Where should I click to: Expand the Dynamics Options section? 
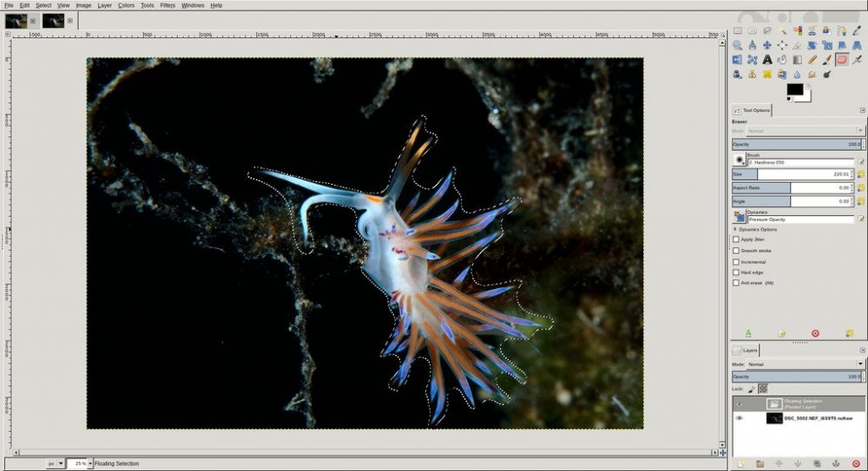click(735, 229)
